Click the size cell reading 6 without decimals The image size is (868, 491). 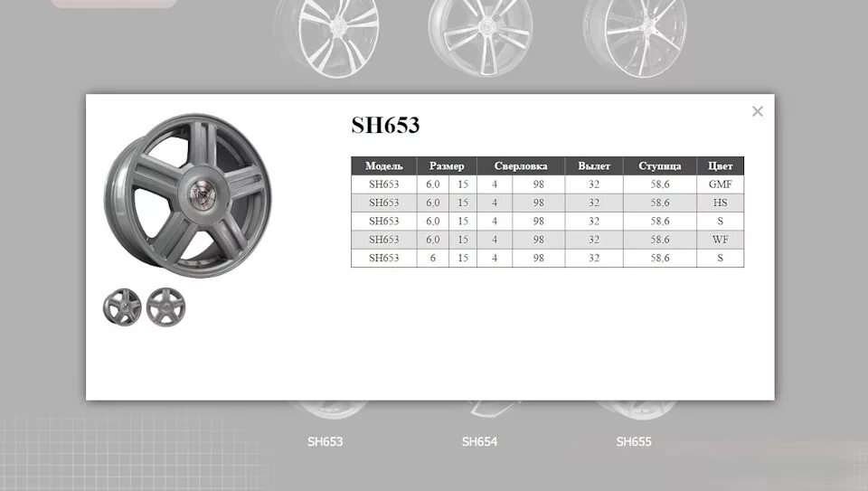coord(433,258)
